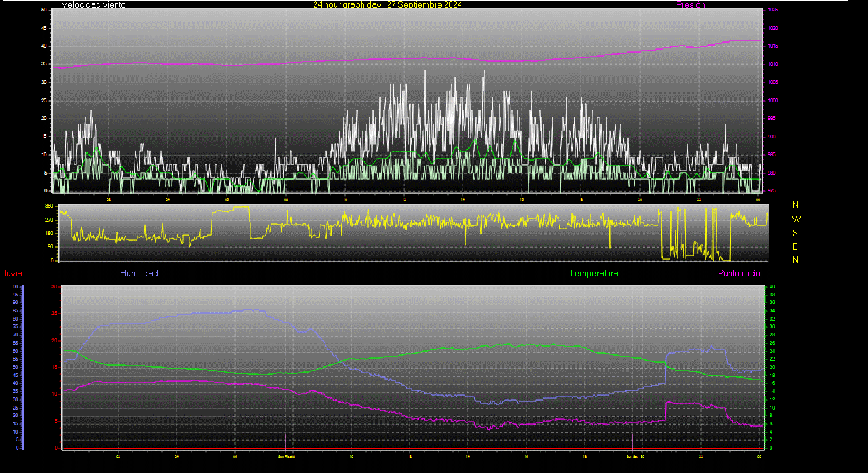Click the 'W' compass direction label
The height and width of the screenshot is (473, 868).
796,219
